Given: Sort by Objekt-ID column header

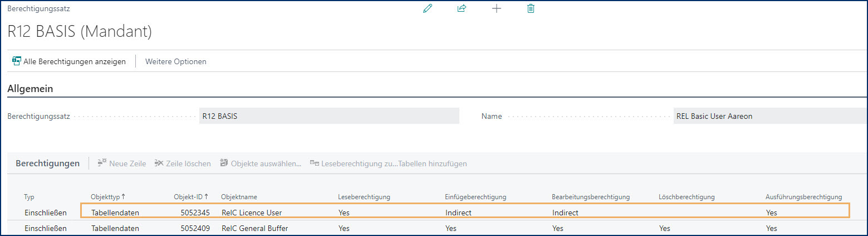Looking at the screenshot, I should (x=191, y=197).
